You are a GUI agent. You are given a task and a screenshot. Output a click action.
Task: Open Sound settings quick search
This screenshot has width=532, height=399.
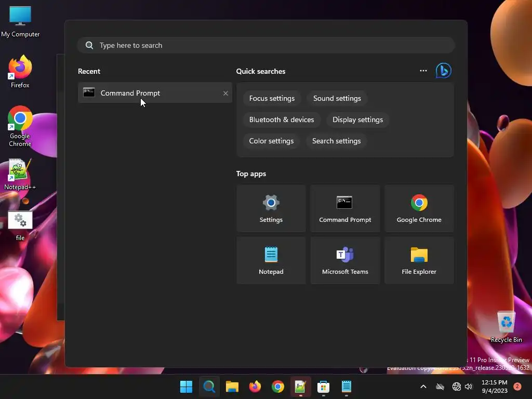[x=337, y=98]
